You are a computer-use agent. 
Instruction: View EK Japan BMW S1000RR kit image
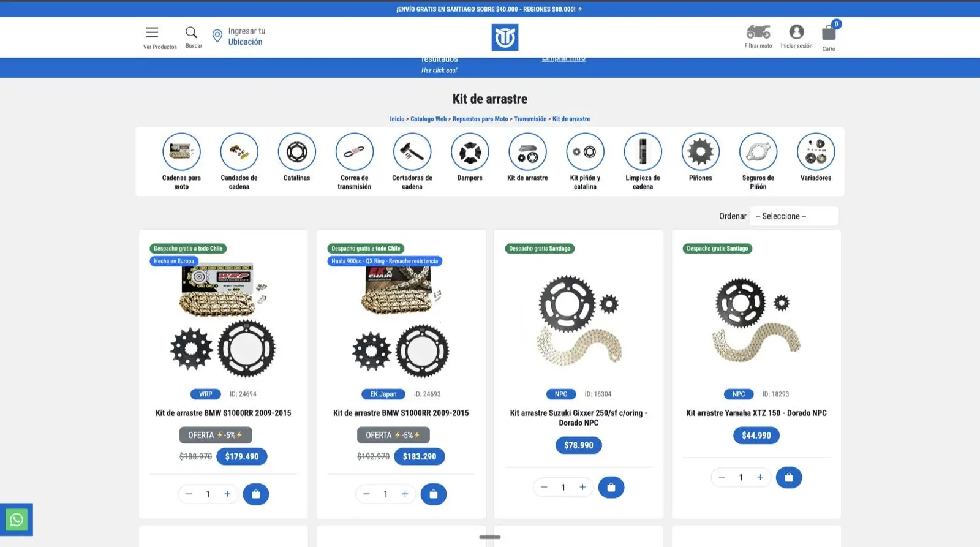(401, 320)
